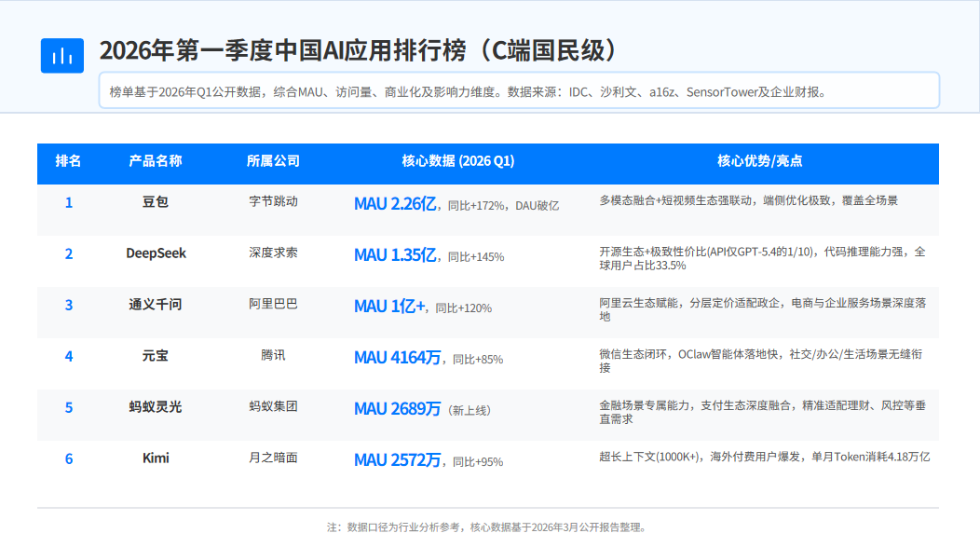Click rank number 1
This screenshot has height=547, width=980.
[69, 202]
